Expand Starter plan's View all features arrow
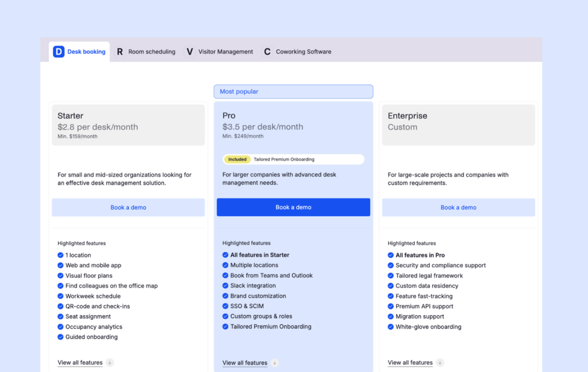The image size is (588, 372). tap(110, 363)
